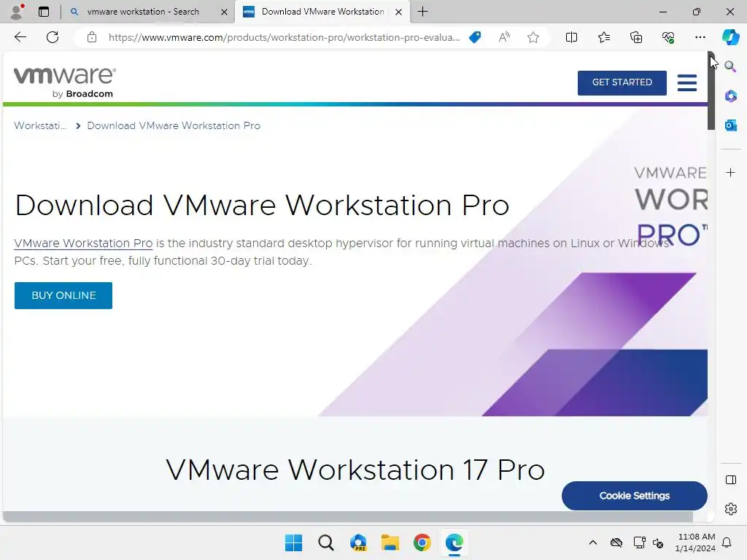
Task: Open Edge settings and more menu
Action: (700, 37)
